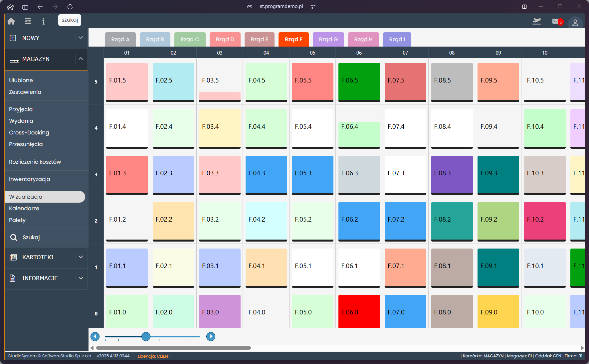Viewport: 589px width, 364px height.
Task: Expand the INFORMACJE menu section
Action: (x=81, y=278)
